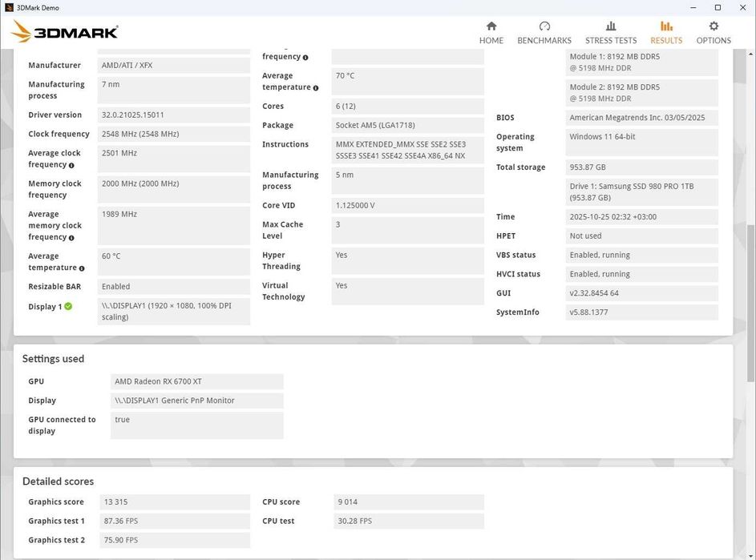Select the GPU average temperature 60 °C value
Screen dimensions: 756x560
(x=174, y=262)
